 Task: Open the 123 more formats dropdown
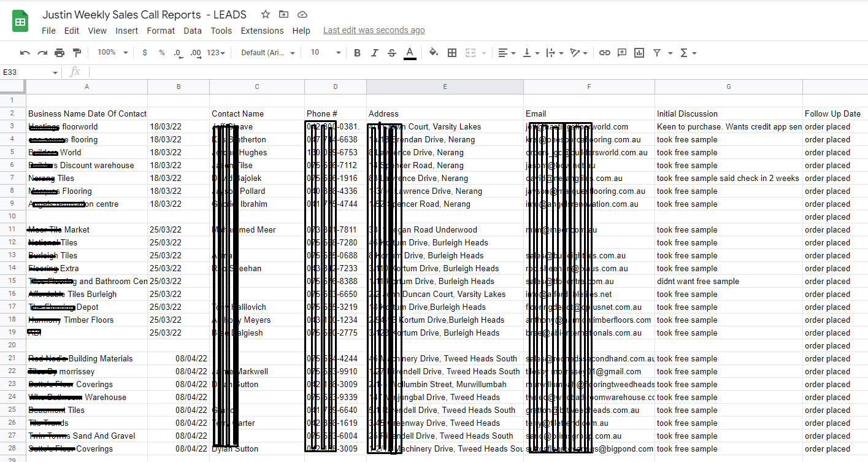(x=216, y=53)
